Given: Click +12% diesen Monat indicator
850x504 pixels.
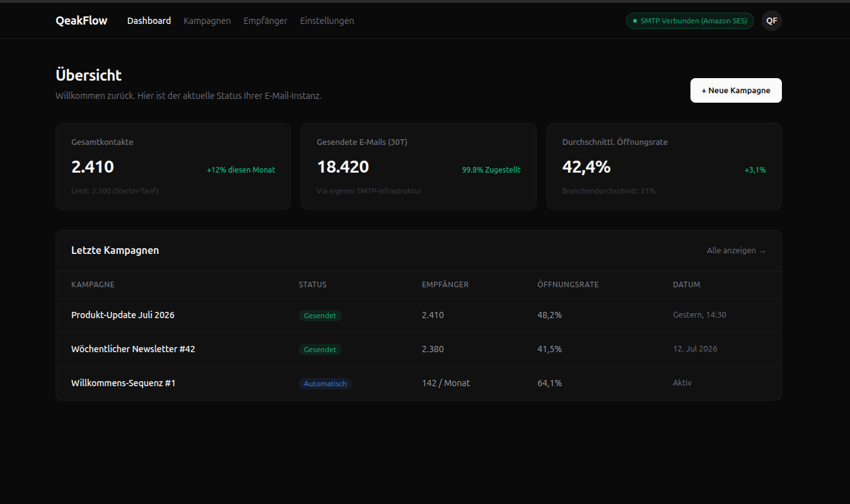Looking at the screenshot, I should [x=241, y=170].
